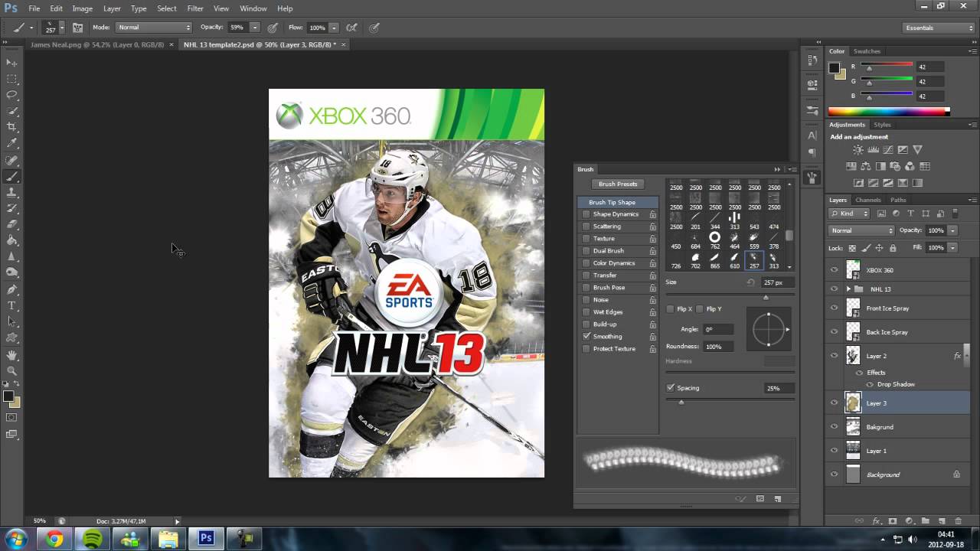Open the layer Fill dropdown arrow
Viewport: 980px width, 551px height.
click(x=952, y=248)
